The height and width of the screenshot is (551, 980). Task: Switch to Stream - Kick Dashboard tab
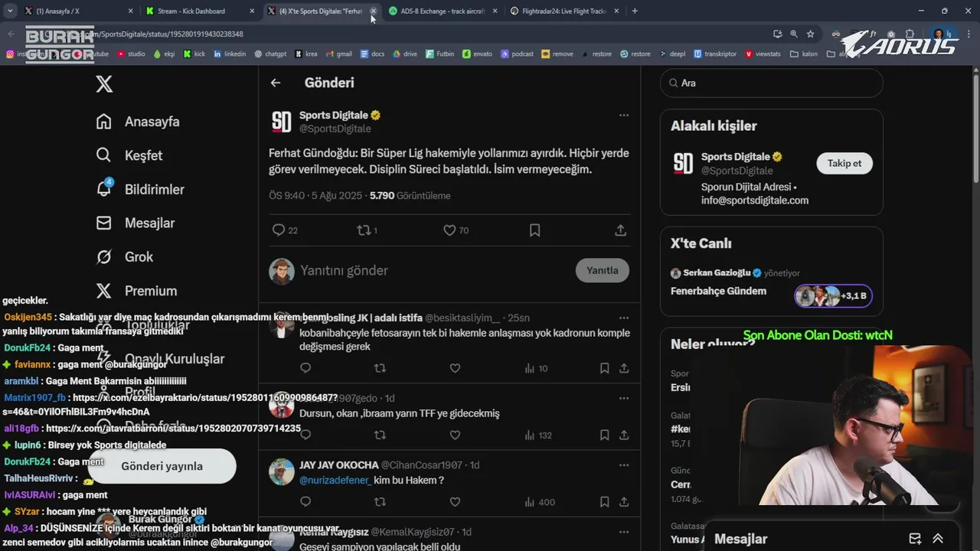pos(201,11)
